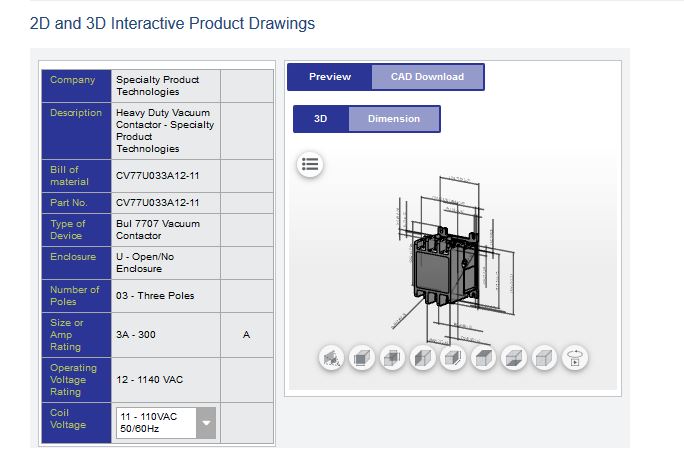
Task: Click the Company row label
Action: tap(76, 86)
